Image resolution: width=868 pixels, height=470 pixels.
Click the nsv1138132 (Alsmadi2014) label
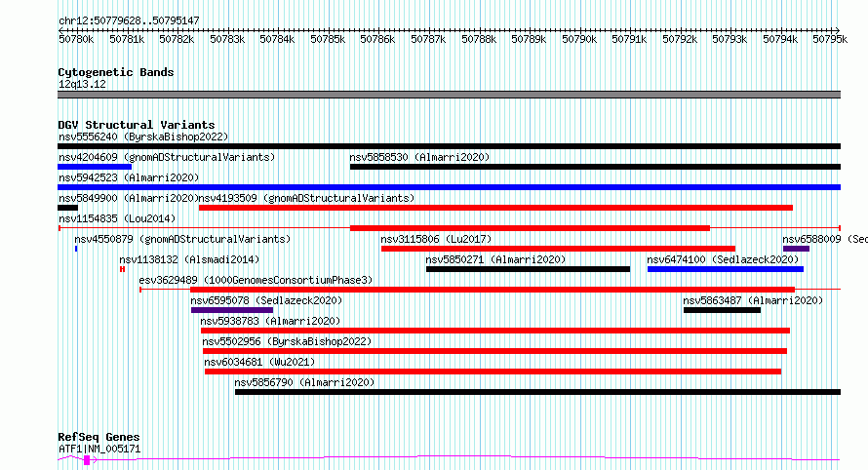pos(189,259)
